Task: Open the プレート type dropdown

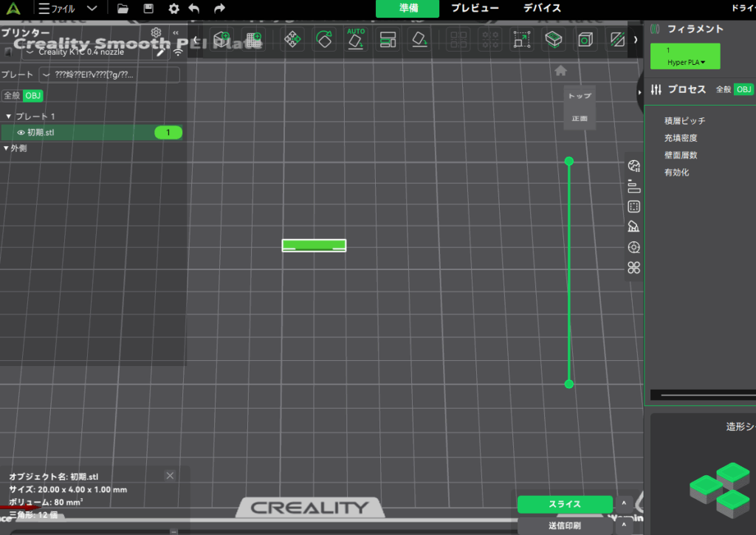Action: point(110,75)
